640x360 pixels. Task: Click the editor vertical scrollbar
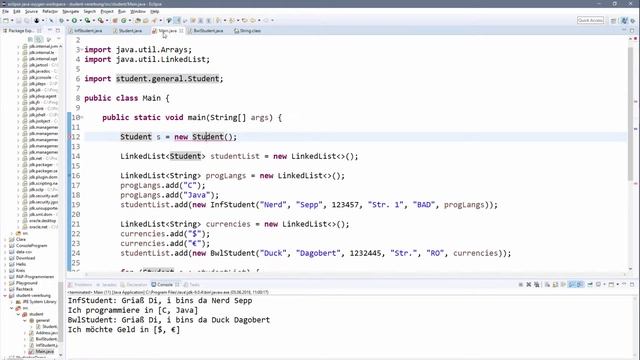click(x=631, y=114)
